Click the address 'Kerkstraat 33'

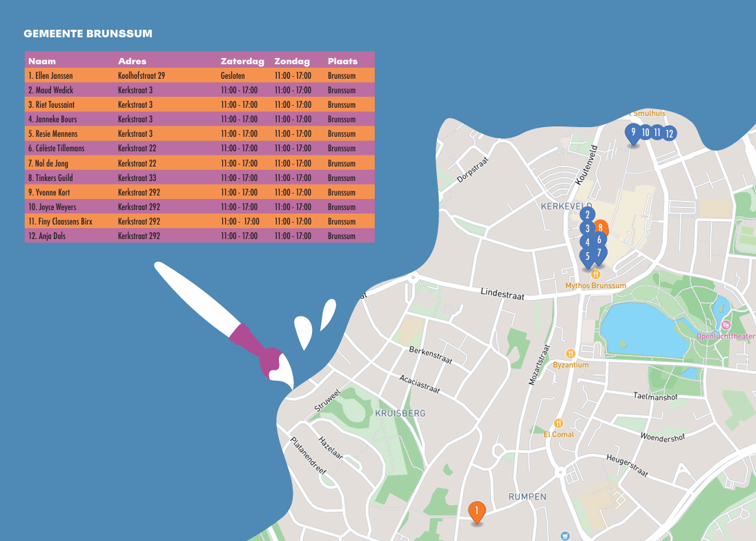coord(137,178)
